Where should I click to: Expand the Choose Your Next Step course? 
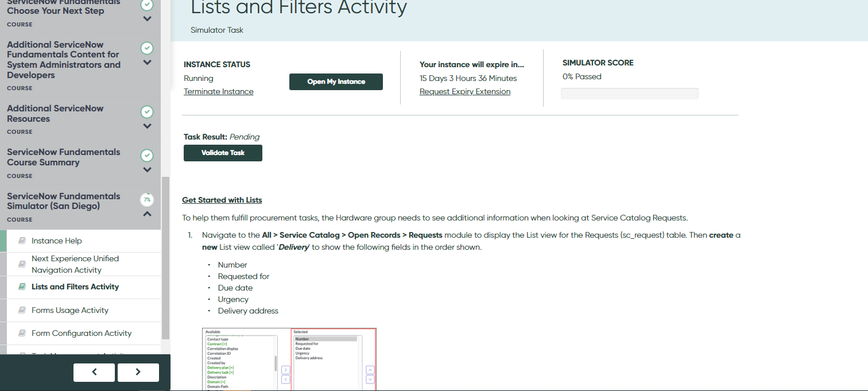click(x=147, y=18)
